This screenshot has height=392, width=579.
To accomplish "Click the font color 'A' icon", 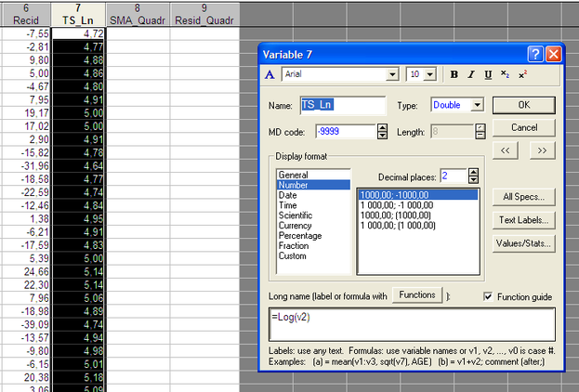I will point(270,74).
